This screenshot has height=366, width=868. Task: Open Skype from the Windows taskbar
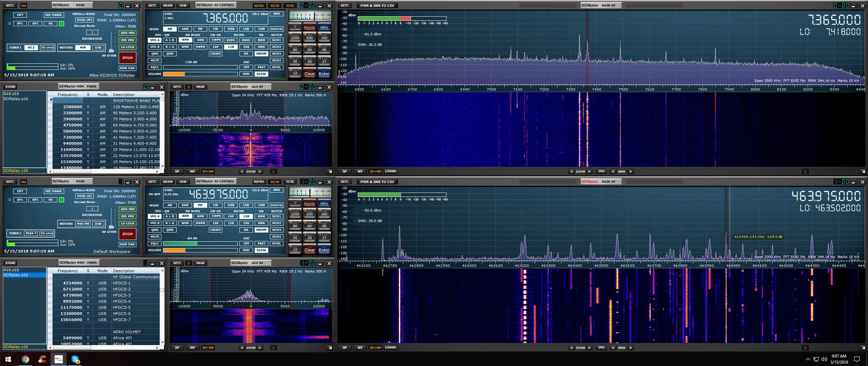76,360
